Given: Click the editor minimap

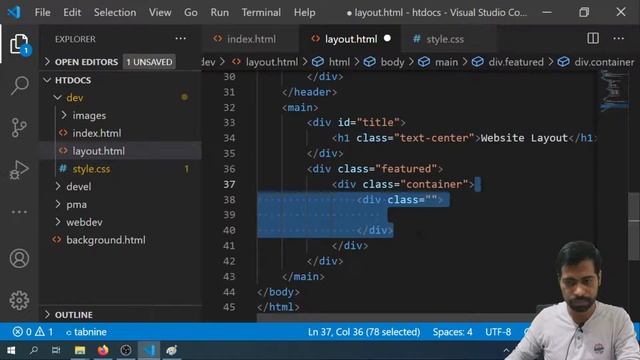Looking at the screenshot, I should (614, 91).
